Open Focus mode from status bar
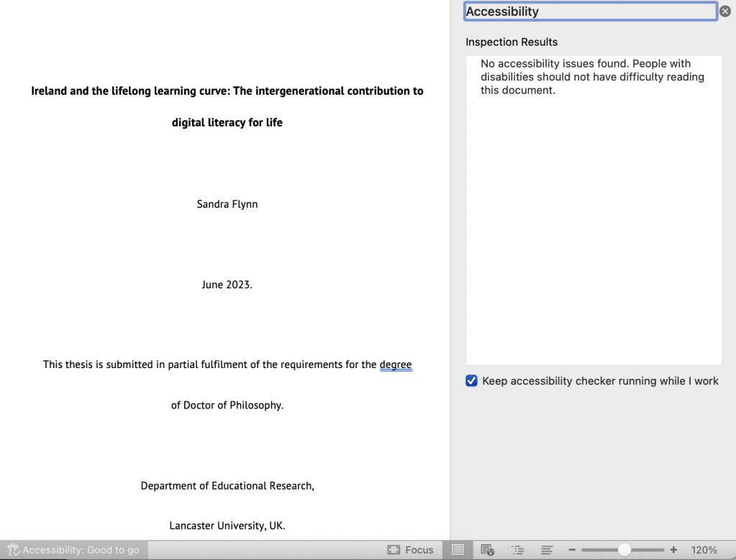Viewport: 736px width, 560px height. click(411, 550)
